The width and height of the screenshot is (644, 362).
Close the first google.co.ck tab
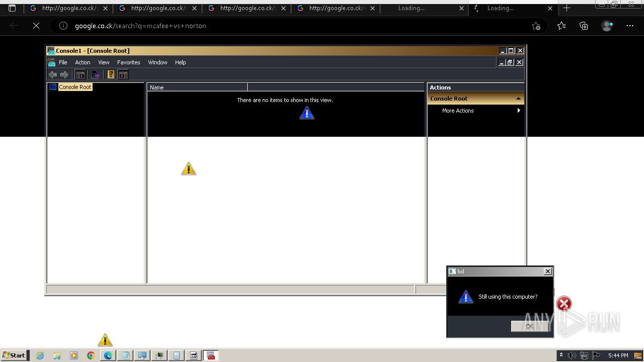(106, 8)
